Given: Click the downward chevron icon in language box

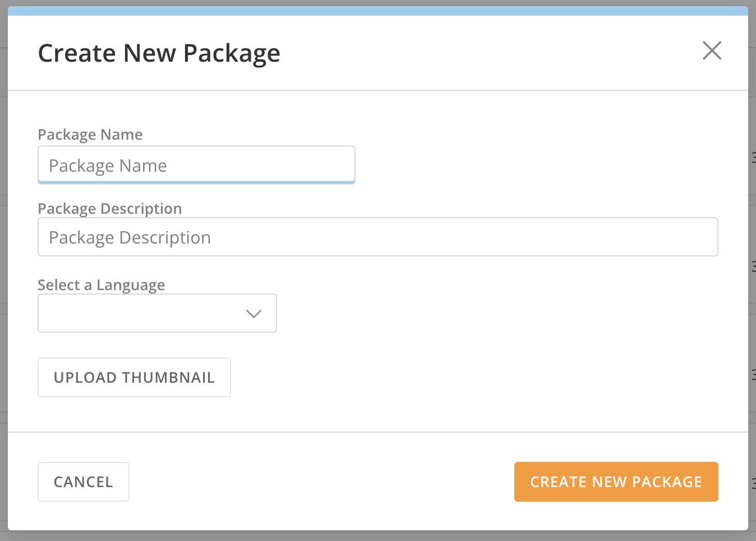Looking at the screenshot, I should click(253, 314).
